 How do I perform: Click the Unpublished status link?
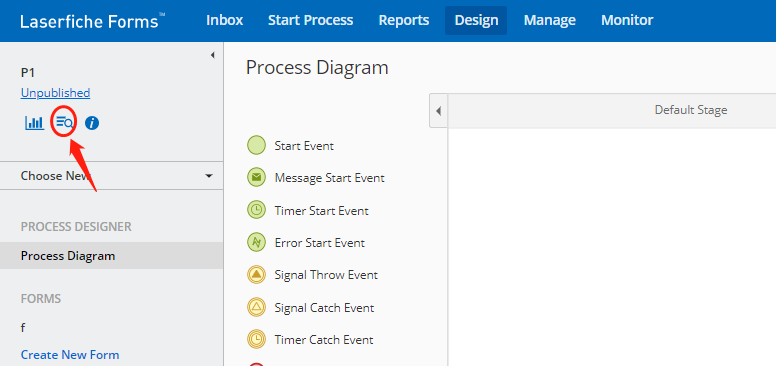click(55, 93)
